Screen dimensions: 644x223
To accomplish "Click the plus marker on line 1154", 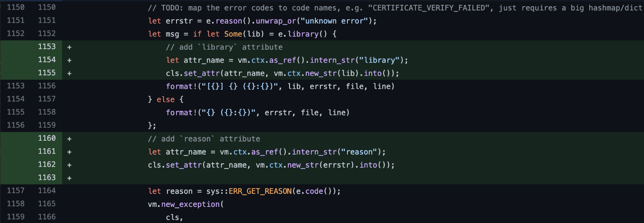I will (69, 60).
